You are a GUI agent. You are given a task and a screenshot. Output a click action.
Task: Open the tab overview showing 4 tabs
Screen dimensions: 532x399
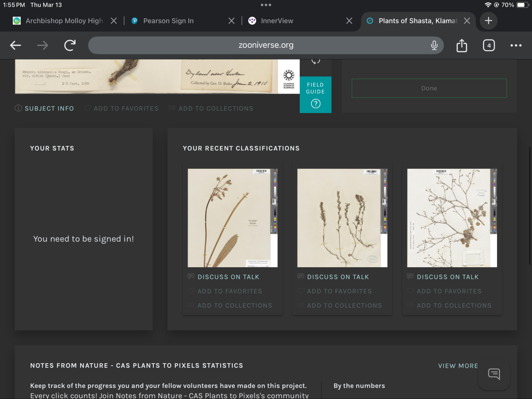tap(489, 45)
